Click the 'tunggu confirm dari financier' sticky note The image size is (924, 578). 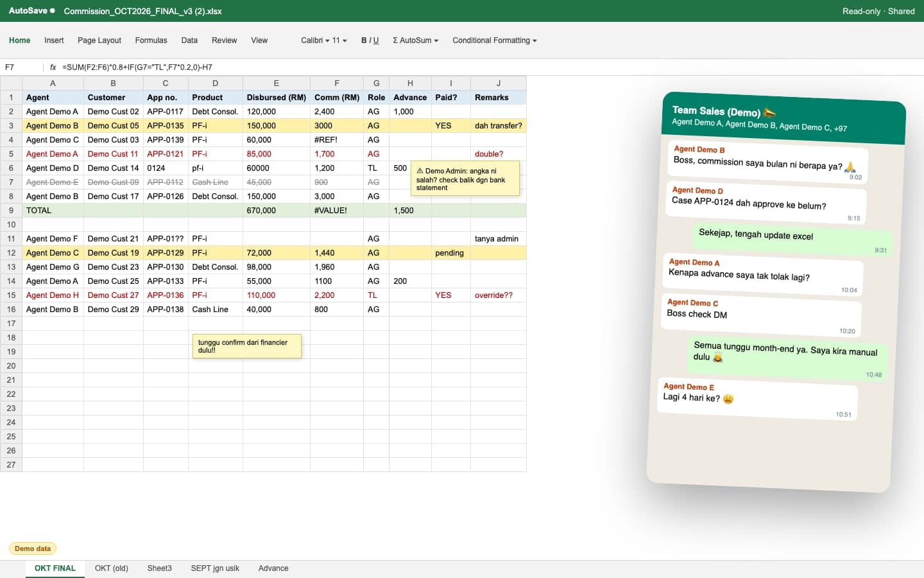pyautogui.click(x=246, y=346)
